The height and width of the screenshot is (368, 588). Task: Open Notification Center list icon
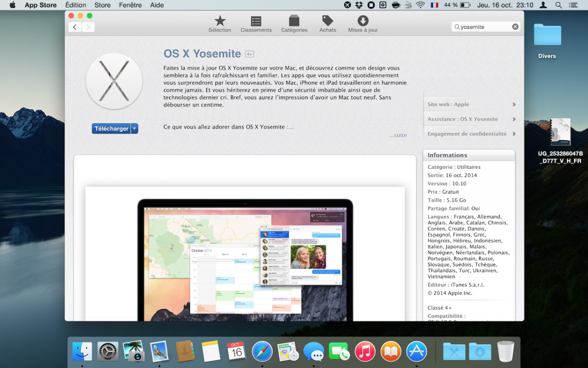tap(573, 5)
